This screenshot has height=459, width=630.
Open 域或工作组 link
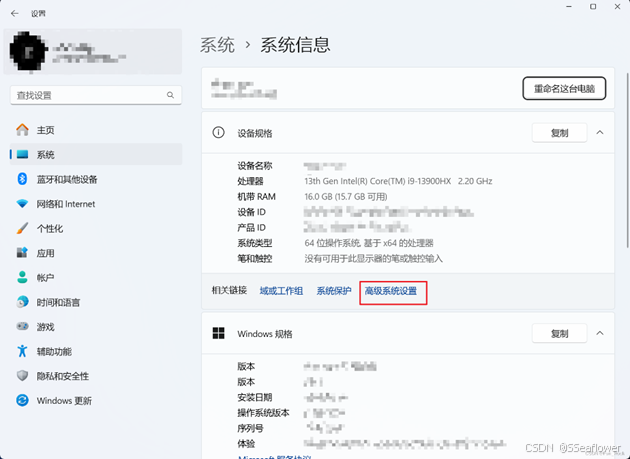281,291
